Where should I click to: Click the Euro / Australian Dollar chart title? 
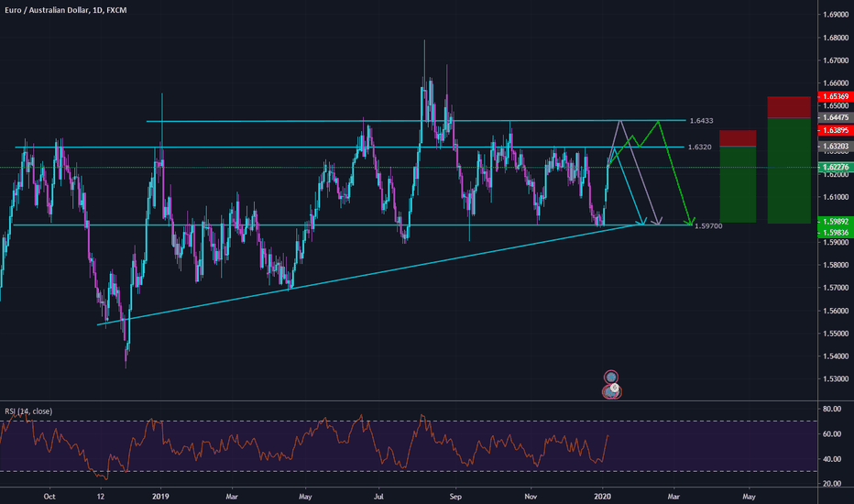point(66,10)
